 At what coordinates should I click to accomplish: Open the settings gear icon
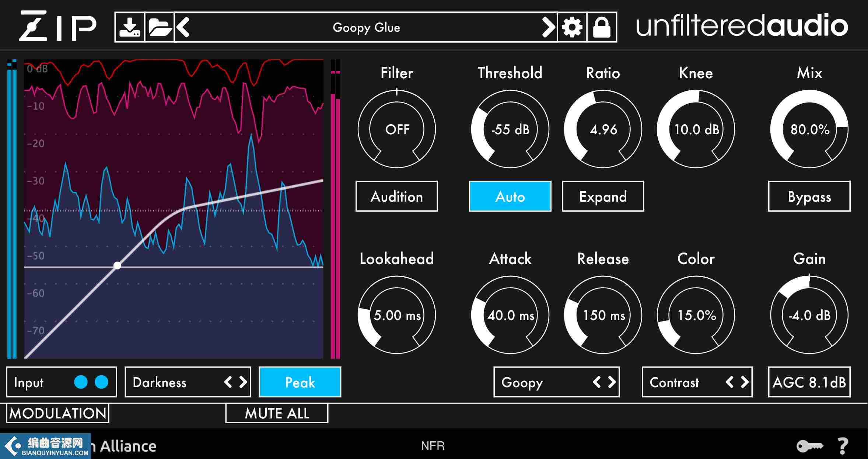[572, 27]
